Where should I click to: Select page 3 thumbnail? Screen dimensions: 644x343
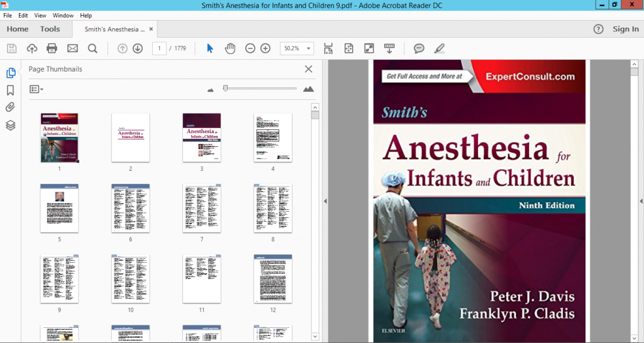(202, 138)
